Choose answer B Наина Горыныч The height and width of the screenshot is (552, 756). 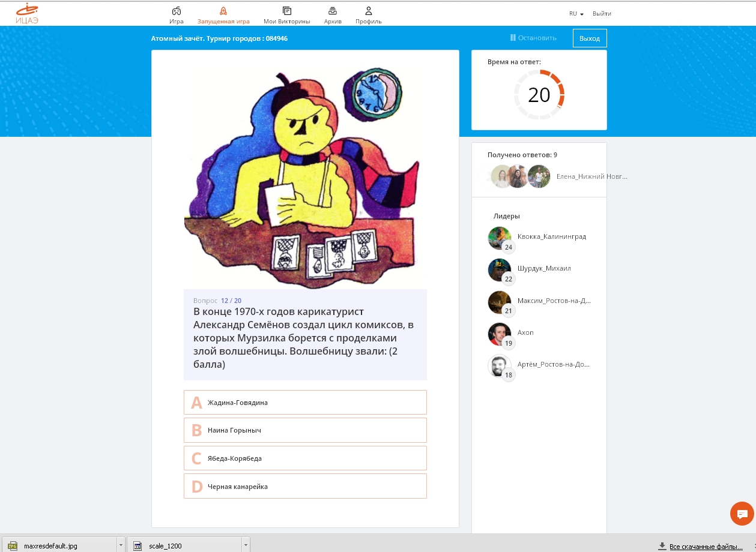point(305,430)
